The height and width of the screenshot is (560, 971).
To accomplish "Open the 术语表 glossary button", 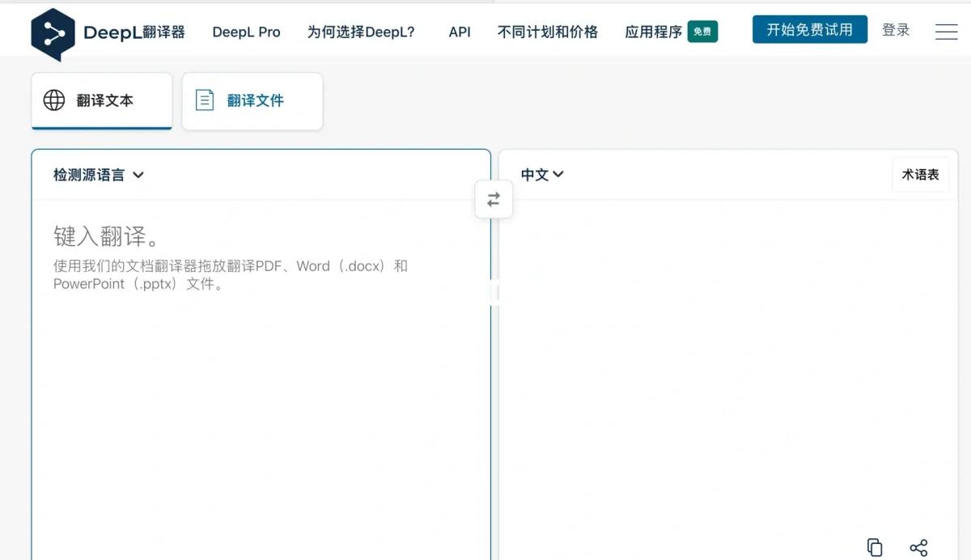I will [x=921, y=175].
